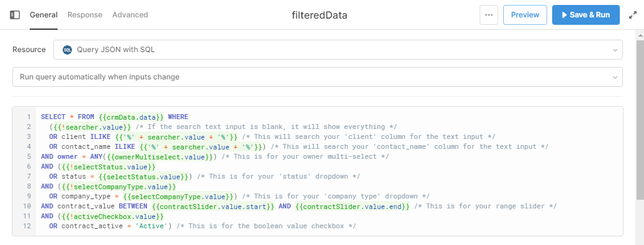Switch to the General tab
Screen dimensions: 644x245
pos(43,15)
